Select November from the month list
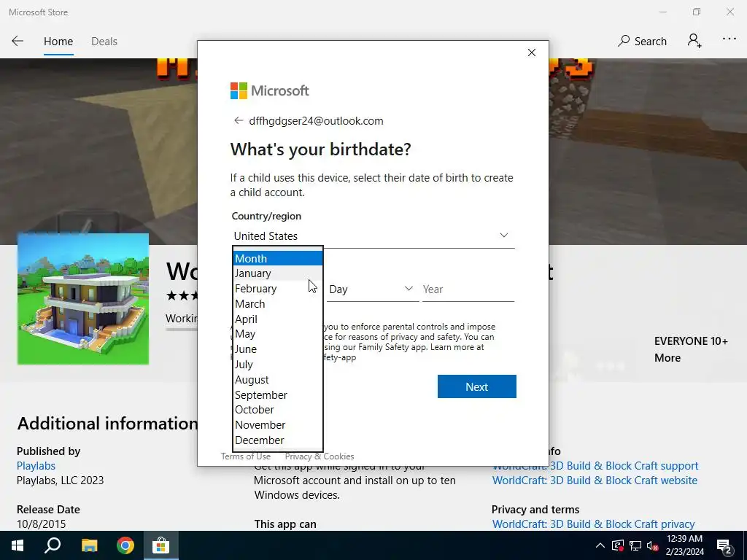 pyautogui.click(x=278, y=425)
